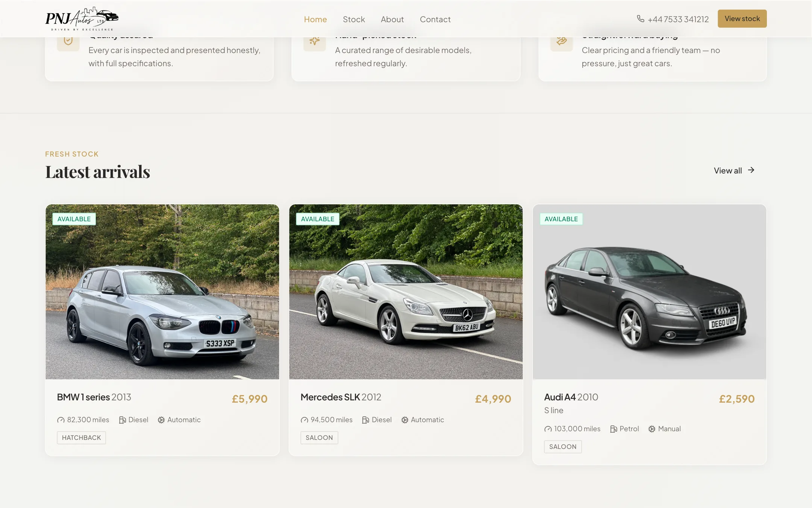Click the 82,300 miles text
This screenshot has height=508, width=812.
(x=88, y=420)
